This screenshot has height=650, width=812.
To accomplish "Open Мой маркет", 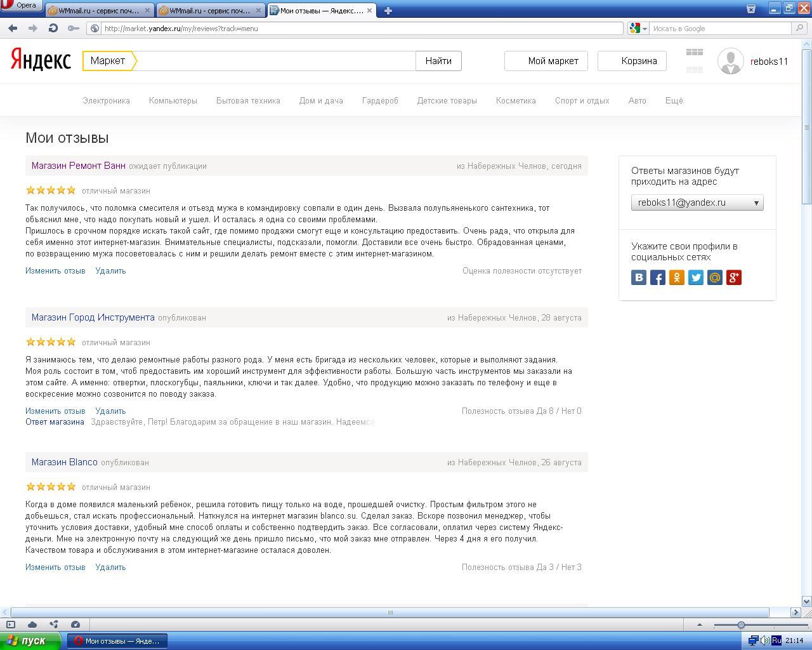I will tap(546, 61).
